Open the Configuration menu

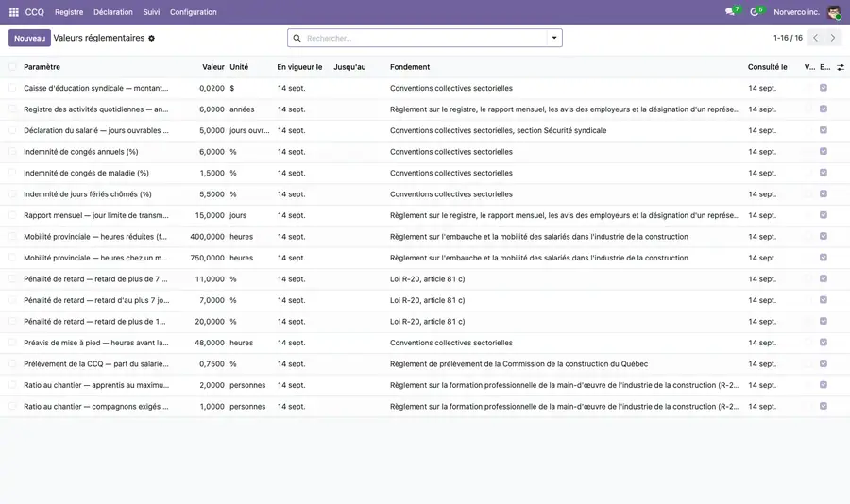click(x=194, y=12)
